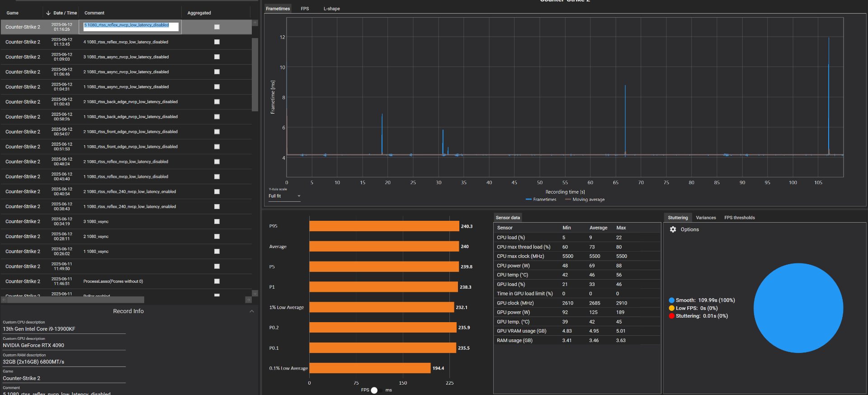Click the GPU VRAM usage (GB) row
868x395 pixels.
577,331
